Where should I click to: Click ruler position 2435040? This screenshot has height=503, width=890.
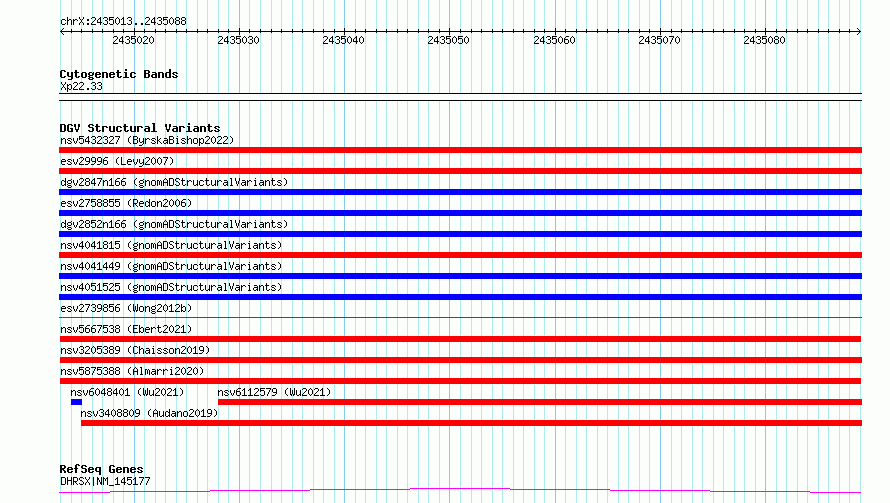coord(343,40)
